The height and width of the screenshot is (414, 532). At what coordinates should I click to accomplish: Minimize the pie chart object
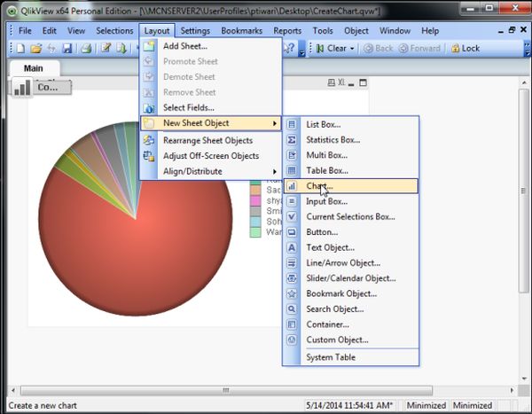click(x=351, y=83)
